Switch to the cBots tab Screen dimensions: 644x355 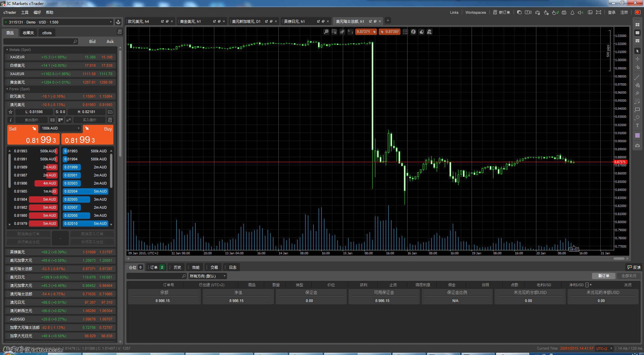click(x=47, y=33)
